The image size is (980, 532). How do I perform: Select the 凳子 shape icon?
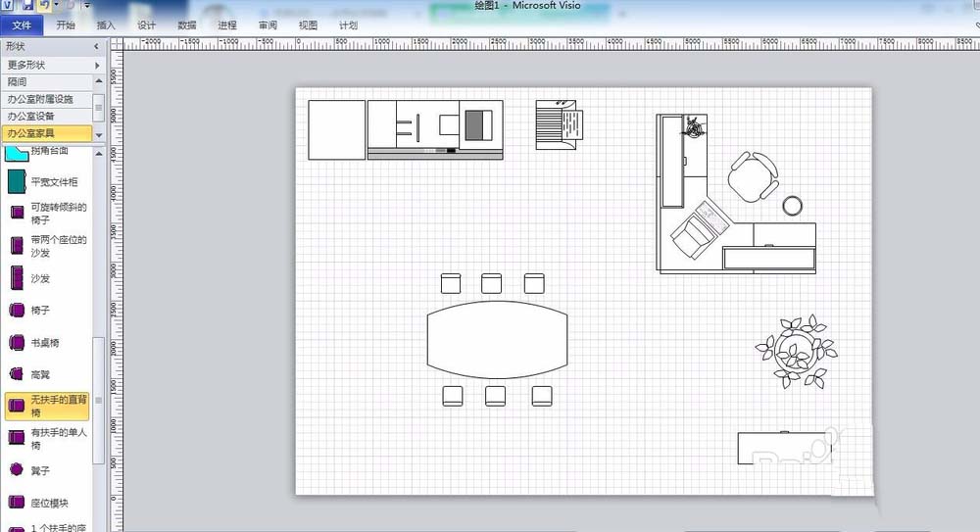pyautogui.click(x=17, y=469)
